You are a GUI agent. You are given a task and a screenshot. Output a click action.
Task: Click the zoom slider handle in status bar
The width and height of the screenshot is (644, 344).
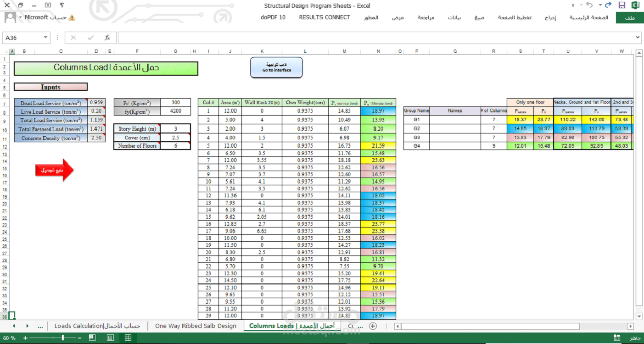point(62,338)
